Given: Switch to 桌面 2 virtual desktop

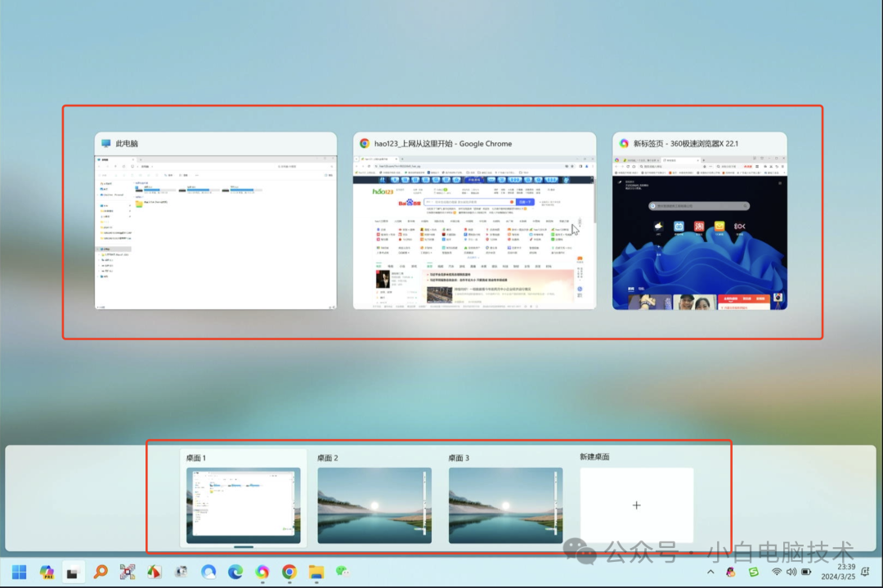Looking at the screenshot, I should (374, 505).
